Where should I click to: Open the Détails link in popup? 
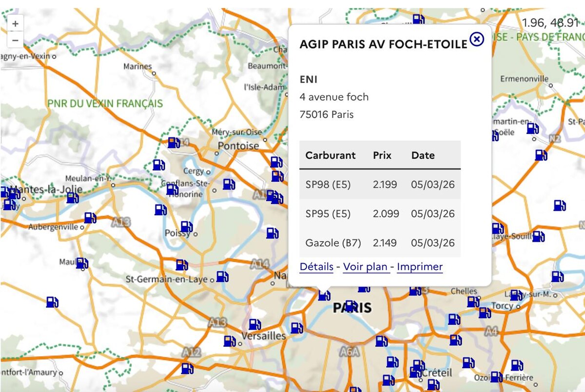(x=316, y=267)
